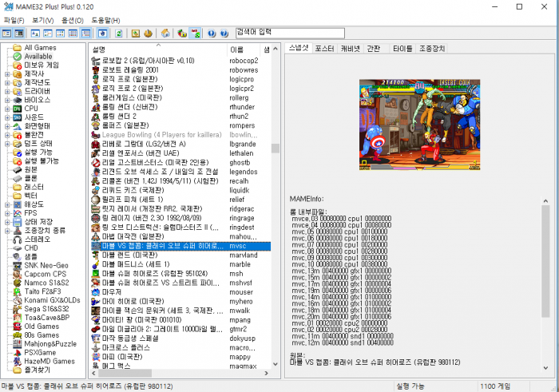Select the PSXGame folder icon
The width and height of the screenshot is (559, 392).
pyautogui.click(x=17, y=353)
